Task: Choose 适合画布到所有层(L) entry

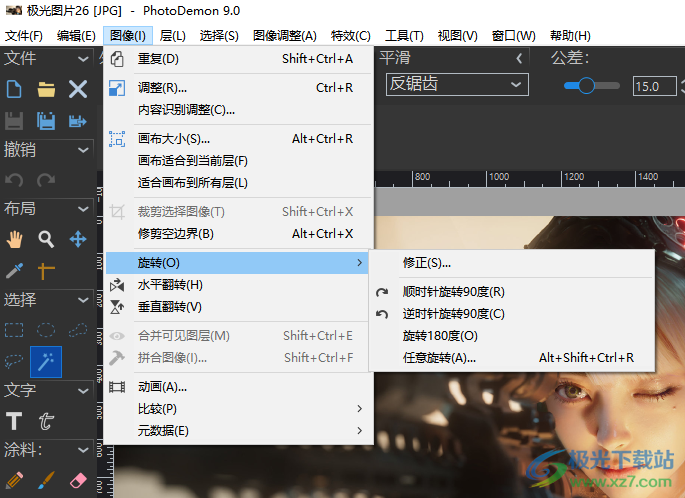Action: click(239, 183)
